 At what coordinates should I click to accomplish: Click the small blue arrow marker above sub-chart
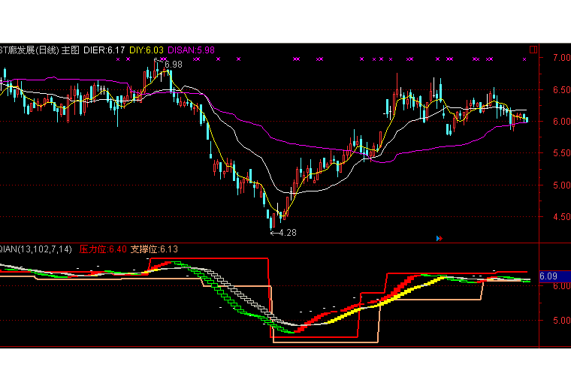click(x=439, y=238)
